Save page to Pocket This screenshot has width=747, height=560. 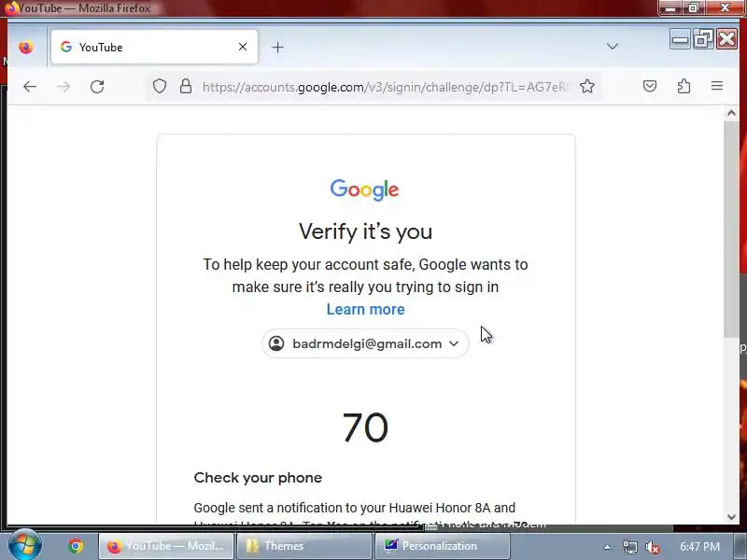[x=650, y=86]
